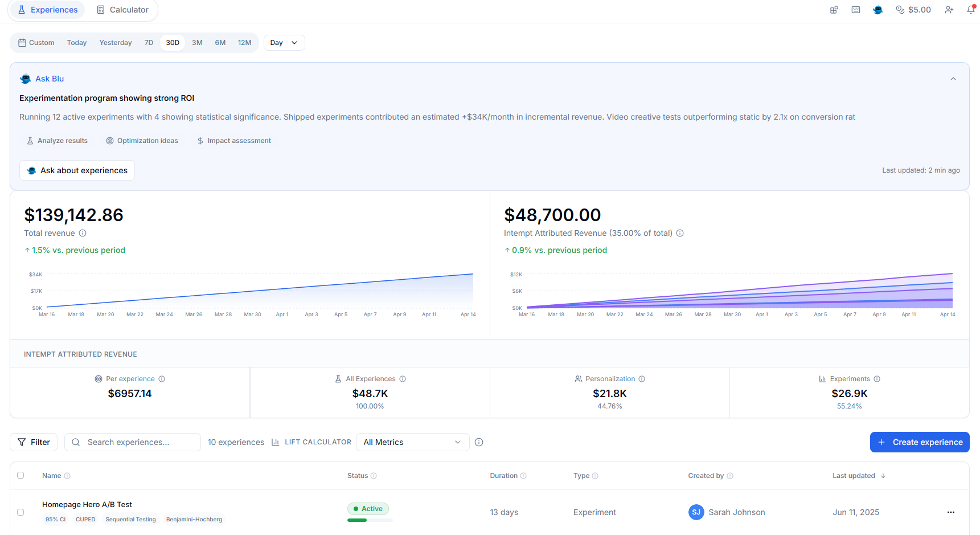Select the Experiences tab
The height and width of the screenshot is (535, 980).
coord(47,10)
